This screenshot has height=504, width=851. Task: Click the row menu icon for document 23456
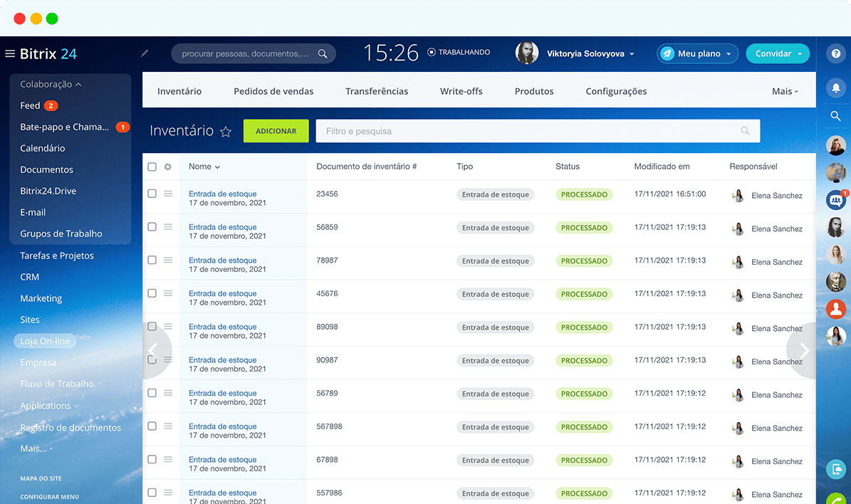[x=168, y=194]
